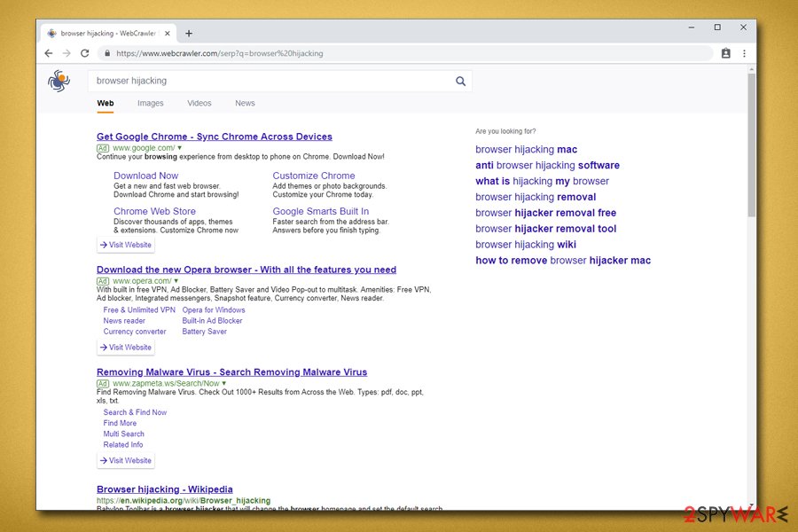Reload the page with refresh icon
Image resolution: width=798 pixels, height=532 pixels.
click(85, 53)
